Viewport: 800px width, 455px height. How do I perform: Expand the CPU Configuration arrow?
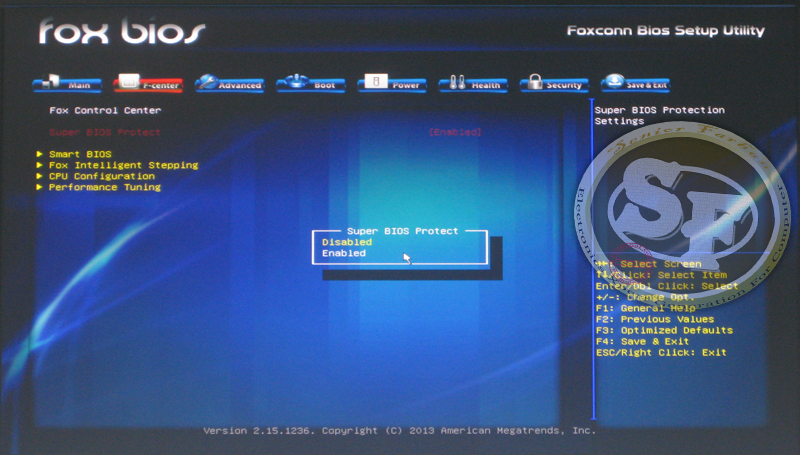[x=39, y=176]
